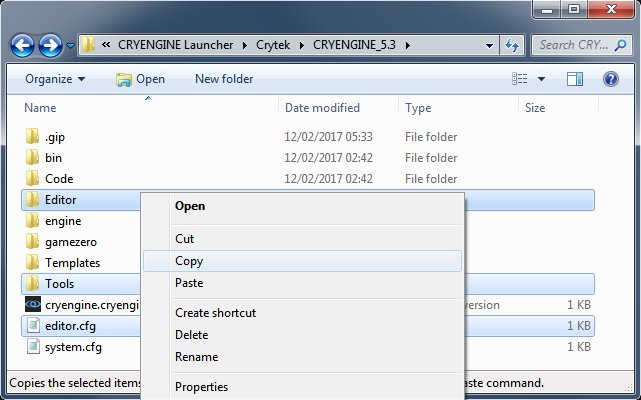
Task: Click the folder icon in address bar
Action: pos(88,44)
